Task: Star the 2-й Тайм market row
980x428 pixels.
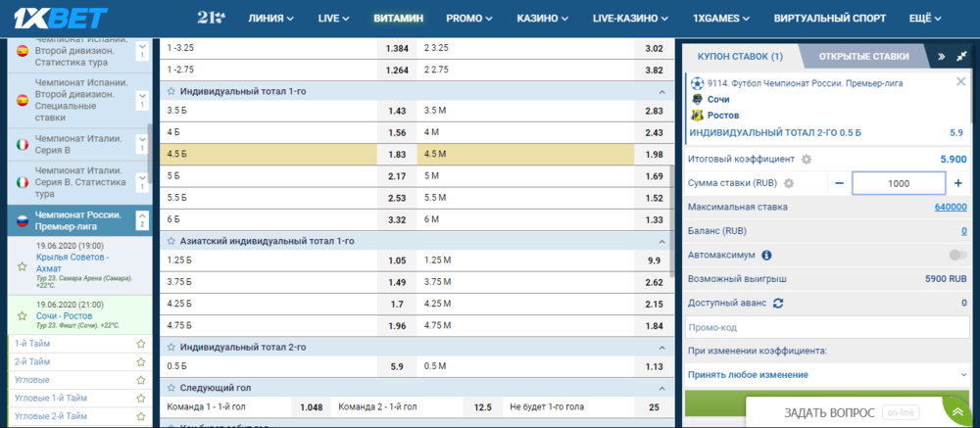Action: coord(140,361)
